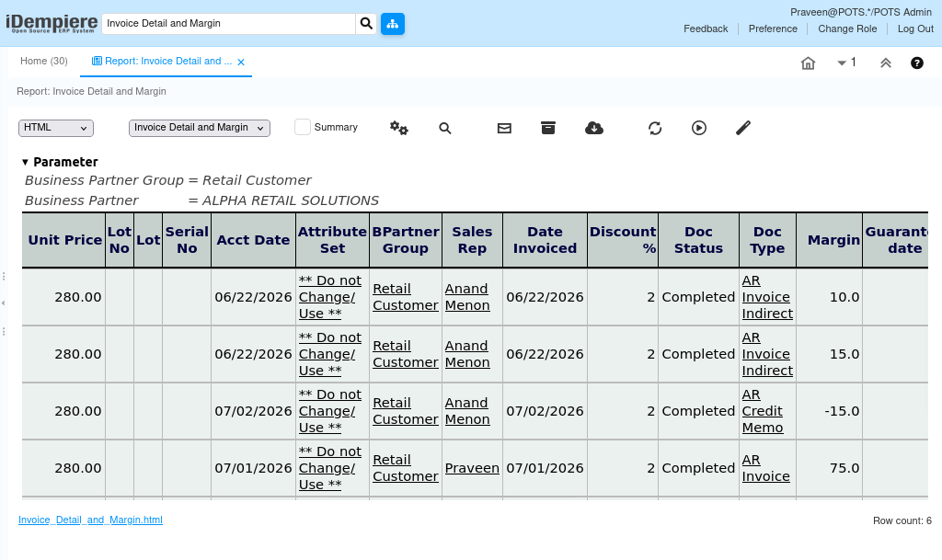Click AR Invoice Indirect in the margin 15.0 row
This screenshot has height=560, width=942.
tap(767, 354)
